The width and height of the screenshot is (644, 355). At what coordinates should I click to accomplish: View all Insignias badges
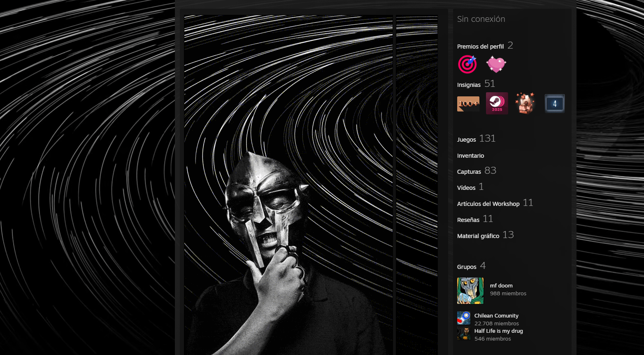click(469, 85)
